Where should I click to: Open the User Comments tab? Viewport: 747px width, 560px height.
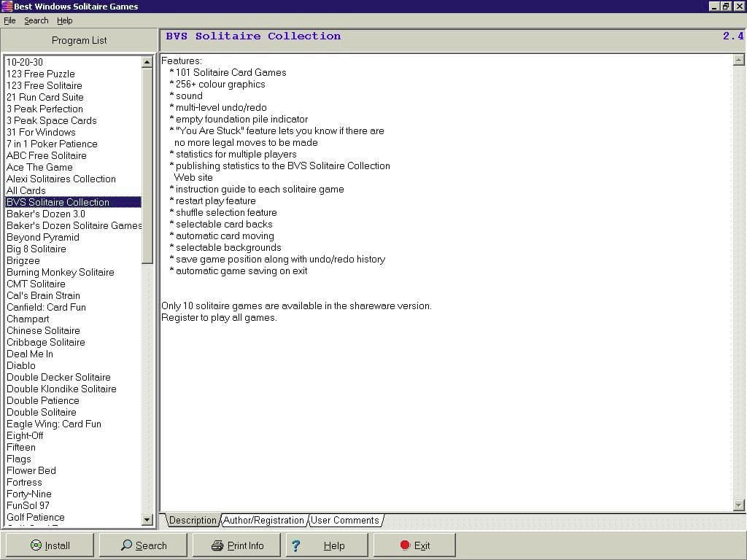click(345, 520)
